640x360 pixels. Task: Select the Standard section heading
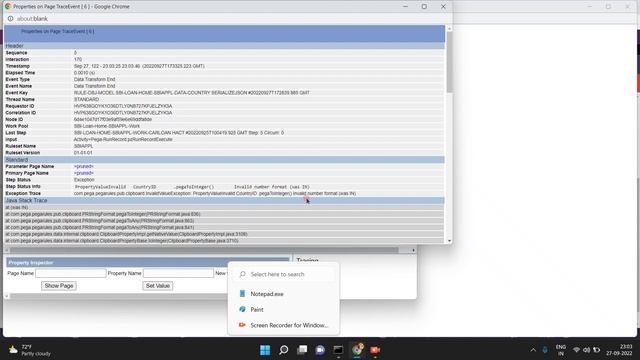[17, 160]
